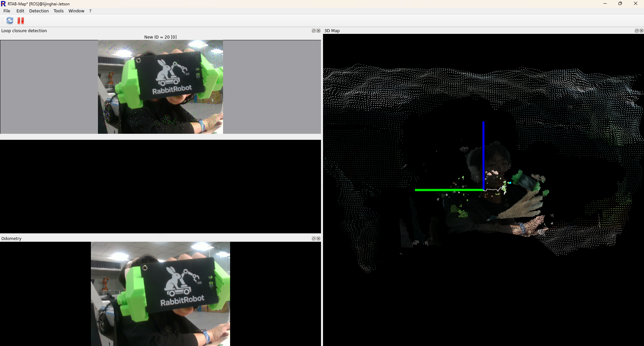Click the odometry camera image
The image size is (644, 346).
pos(160,294)
